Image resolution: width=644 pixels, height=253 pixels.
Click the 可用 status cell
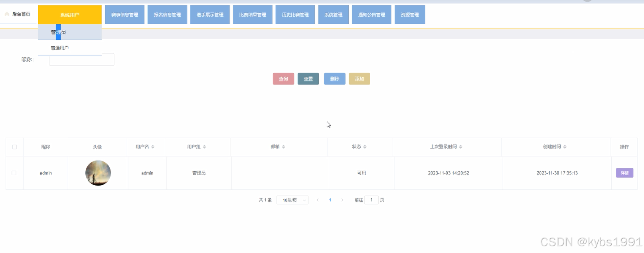(362, 173)
